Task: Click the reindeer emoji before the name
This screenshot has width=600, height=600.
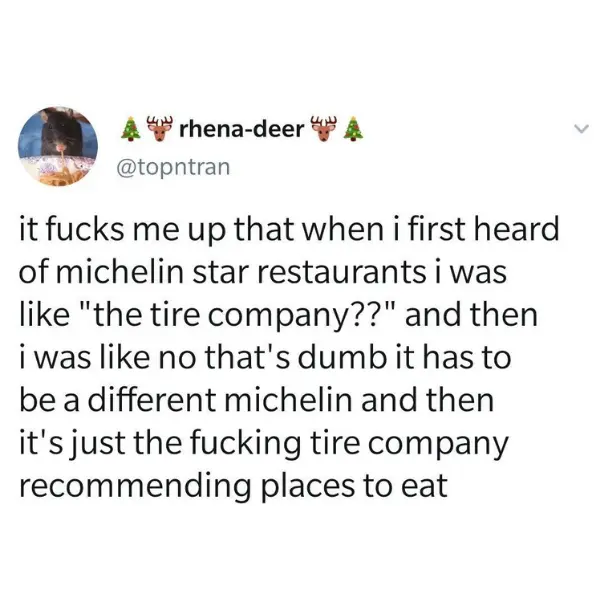Action: (x=158, y=129)
